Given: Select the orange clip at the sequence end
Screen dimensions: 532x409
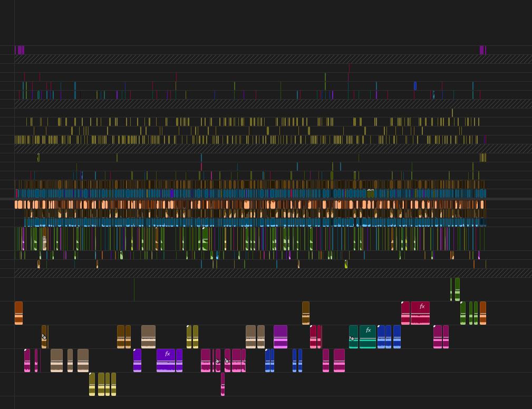Looking at the screenshot, I should (x=483, y=313).
